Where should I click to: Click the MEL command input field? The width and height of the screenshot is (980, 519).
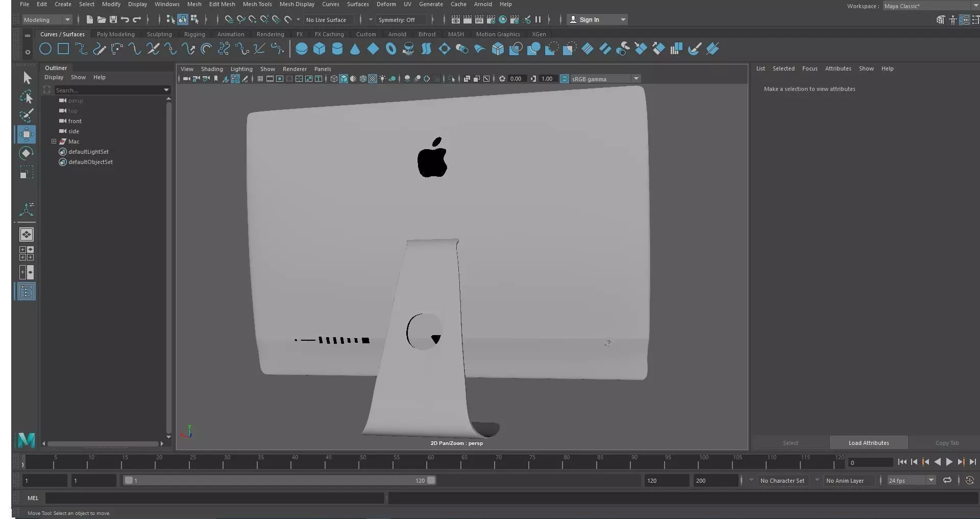pos(214,498)
